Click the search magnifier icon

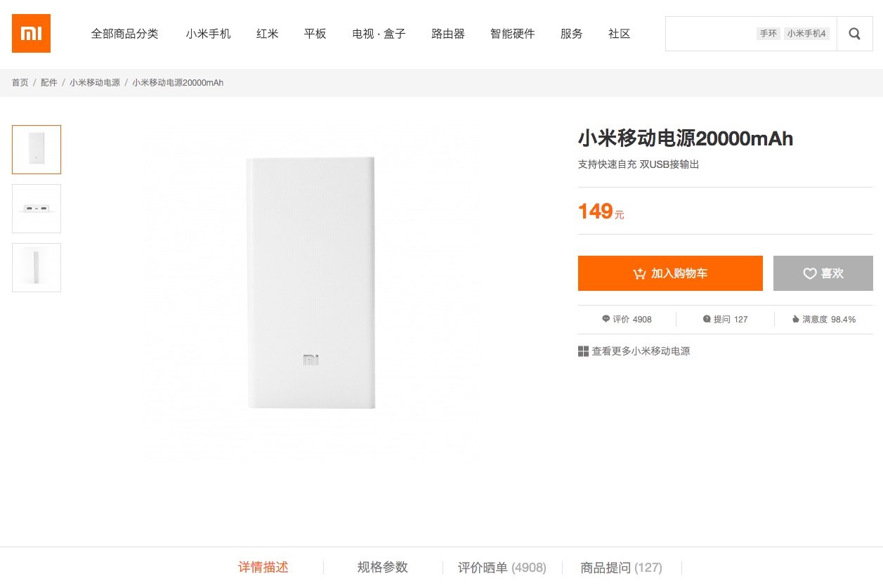[x=854, y=34]
